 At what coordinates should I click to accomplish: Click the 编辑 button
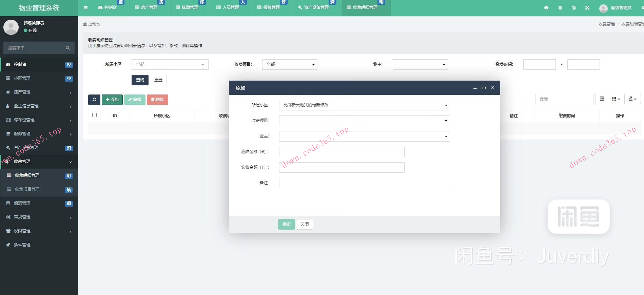(x=135, y=100)
